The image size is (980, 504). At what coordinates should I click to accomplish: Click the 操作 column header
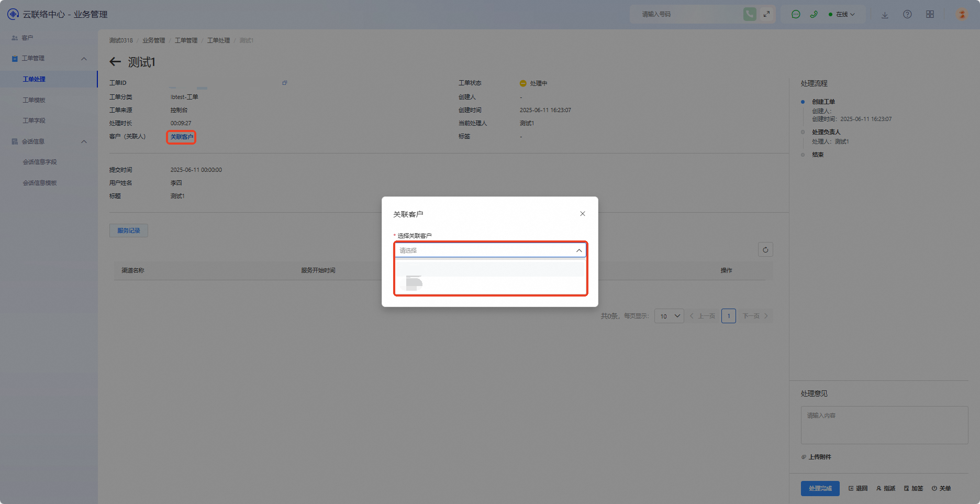click(727, 270)
